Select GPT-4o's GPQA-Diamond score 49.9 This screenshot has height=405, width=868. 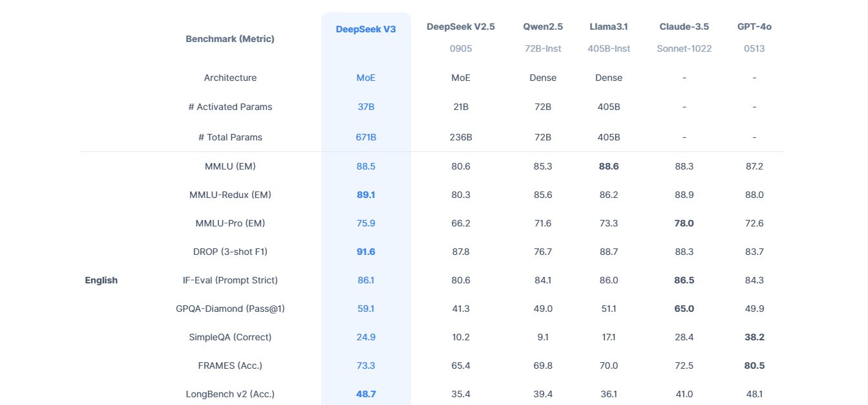(754, 309)
